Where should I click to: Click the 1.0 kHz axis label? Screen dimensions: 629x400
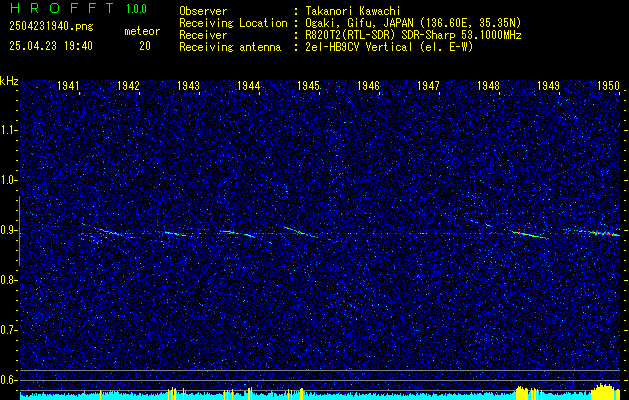click(8, 180)
